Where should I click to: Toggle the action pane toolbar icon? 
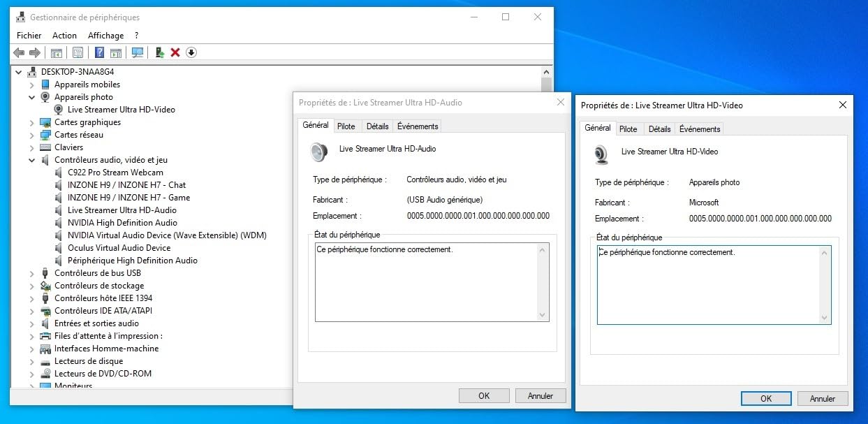[116, 52]
